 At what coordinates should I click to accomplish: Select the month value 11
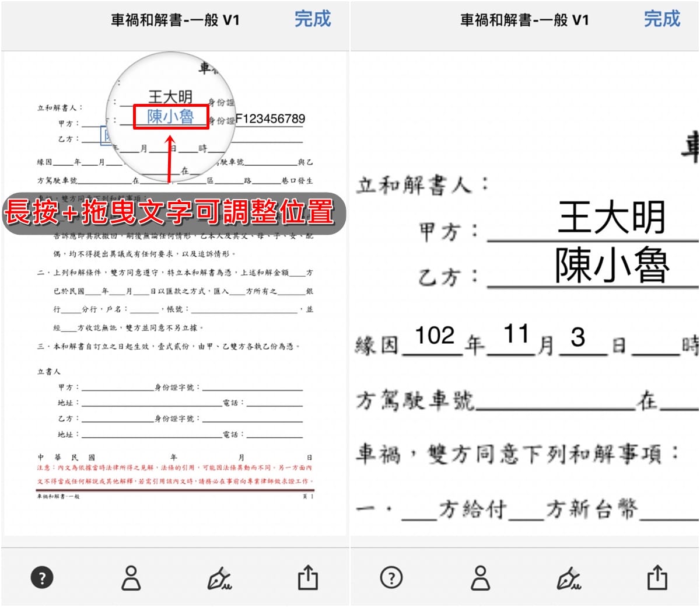[x=516, y=335]
